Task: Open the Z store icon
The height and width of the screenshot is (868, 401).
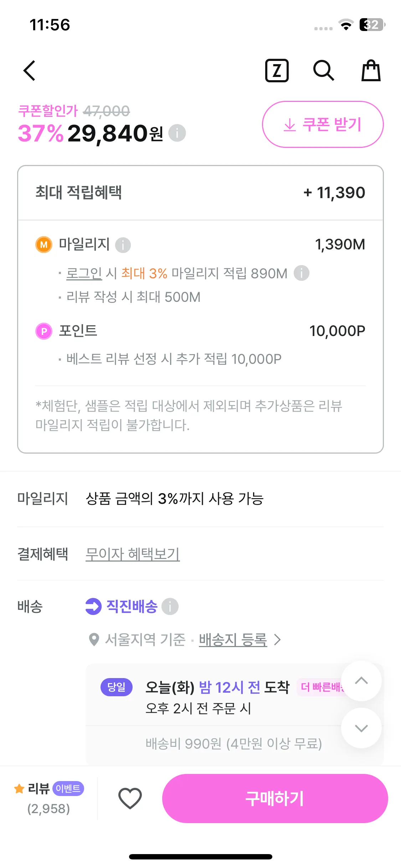Action: (277, 71)
